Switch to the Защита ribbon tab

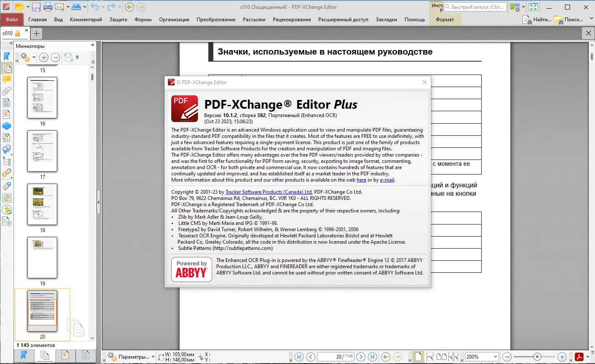(118, 19)
